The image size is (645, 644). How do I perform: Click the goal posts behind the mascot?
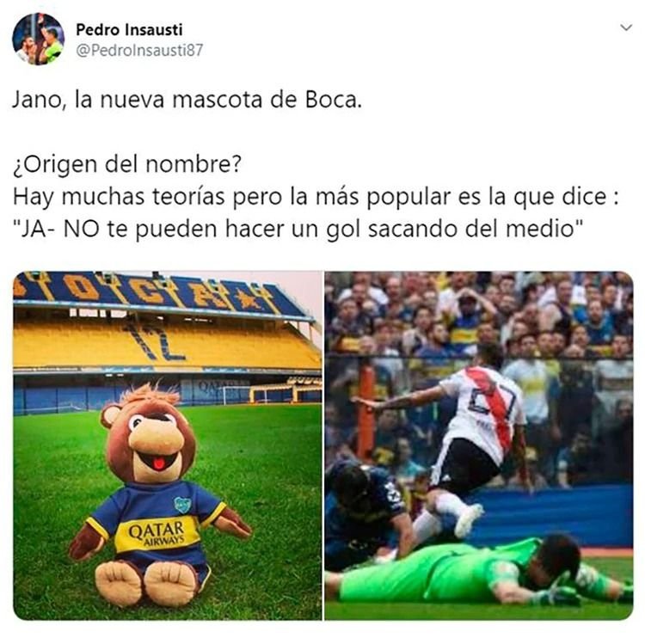[236, 396]
